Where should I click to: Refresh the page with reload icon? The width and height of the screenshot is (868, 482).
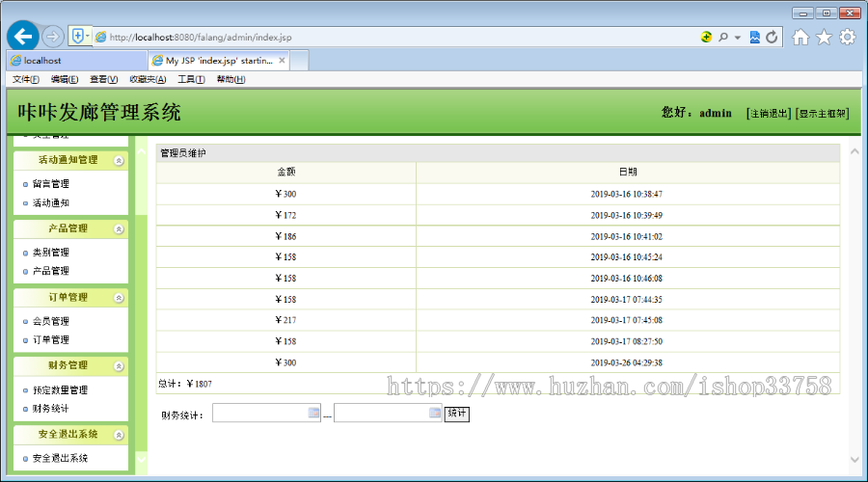pyautogui.click(x=772, y=37)
